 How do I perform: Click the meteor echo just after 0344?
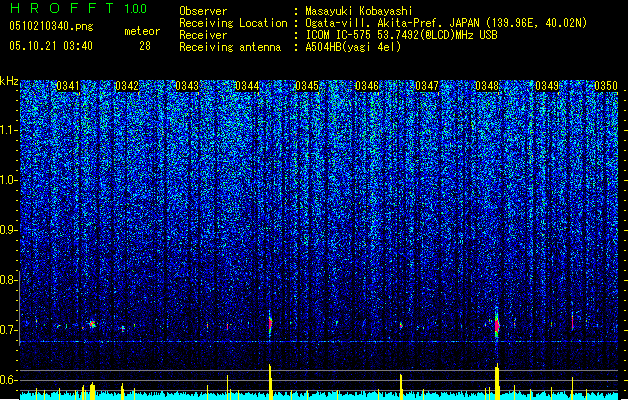[270, 323]
